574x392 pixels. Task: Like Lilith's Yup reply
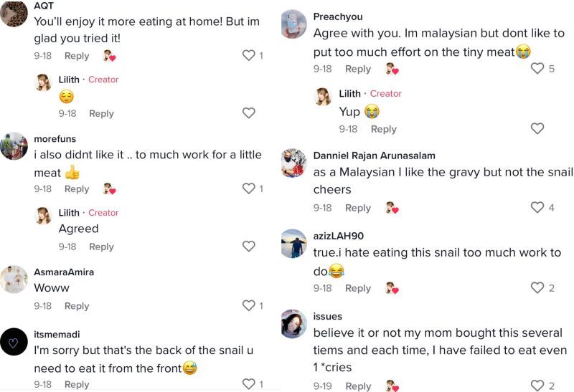537,129
